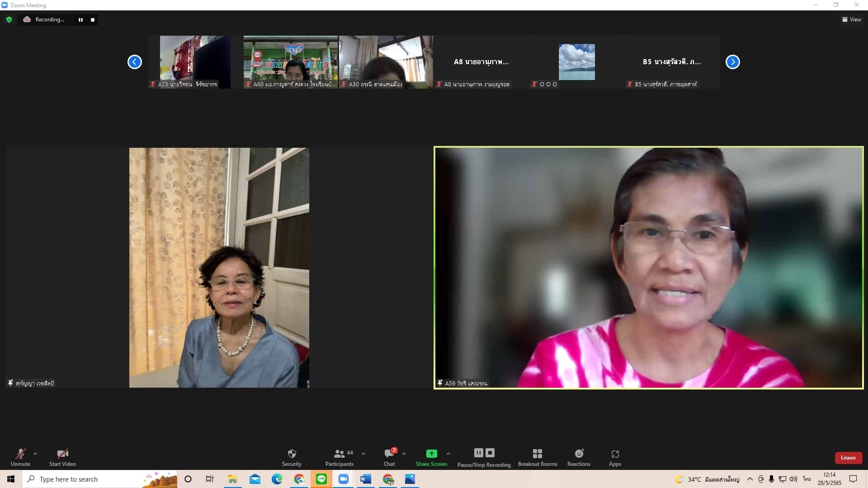Expand share options arrow beside Share Screen

click(x=448, y=454)
